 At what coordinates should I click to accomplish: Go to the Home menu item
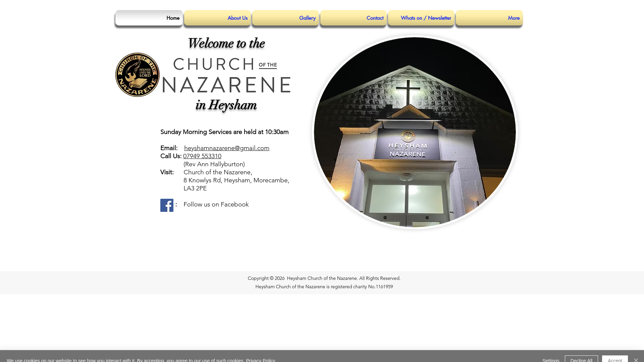(149, 18)
